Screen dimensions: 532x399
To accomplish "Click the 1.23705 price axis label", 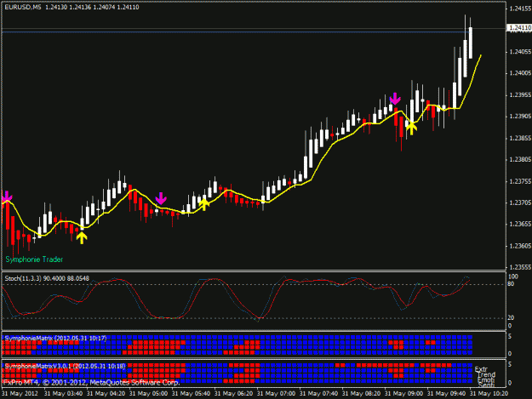I will (x=520, y=202).
